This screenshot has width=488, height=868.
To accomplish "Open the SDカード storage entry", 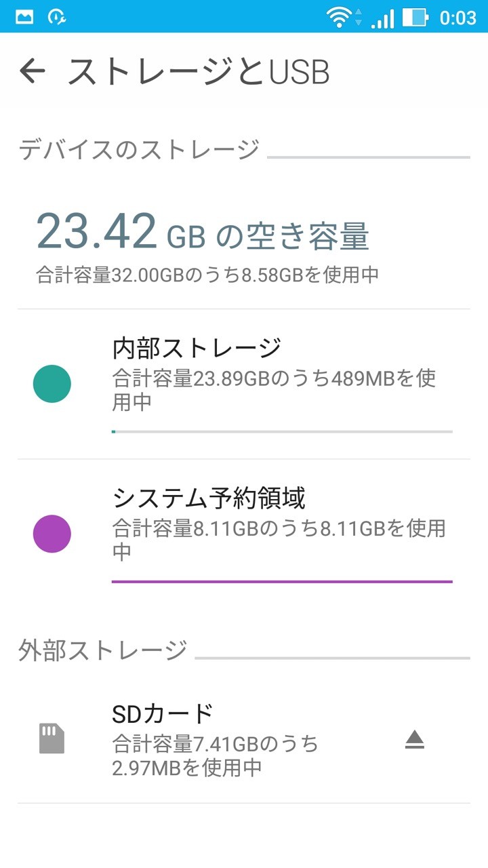I will click(244, 740).
